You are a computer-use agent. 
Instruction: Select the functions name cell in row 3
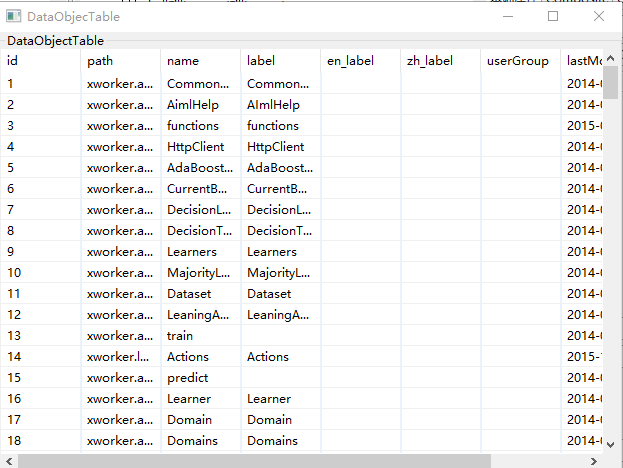(x=201, y=126)
